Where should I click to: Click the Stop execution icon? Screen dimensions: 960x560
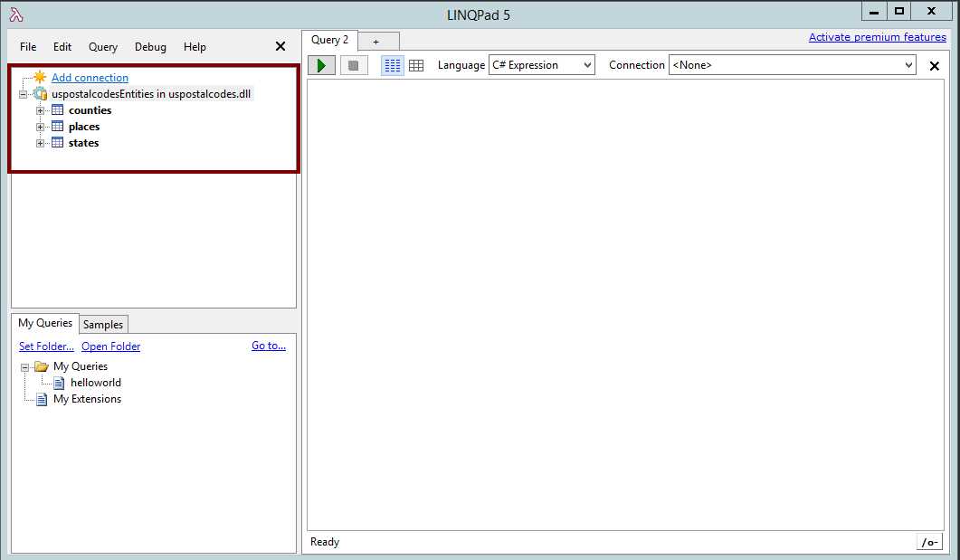(352, 64)
